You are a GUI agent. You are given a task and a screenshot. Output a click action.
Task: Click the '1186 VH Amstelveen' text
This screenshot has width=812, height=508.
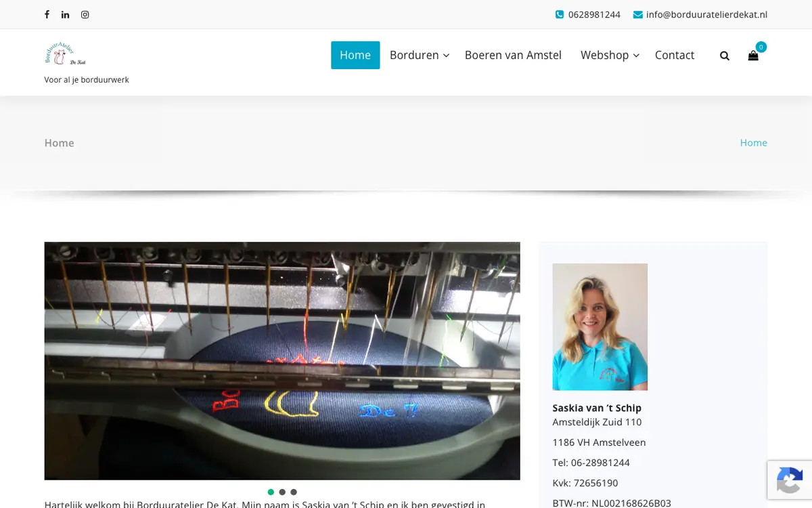[599, 442]
